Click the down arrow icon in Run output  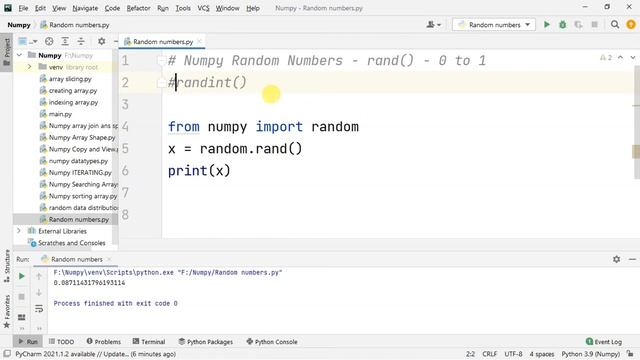tap(39, 293)
